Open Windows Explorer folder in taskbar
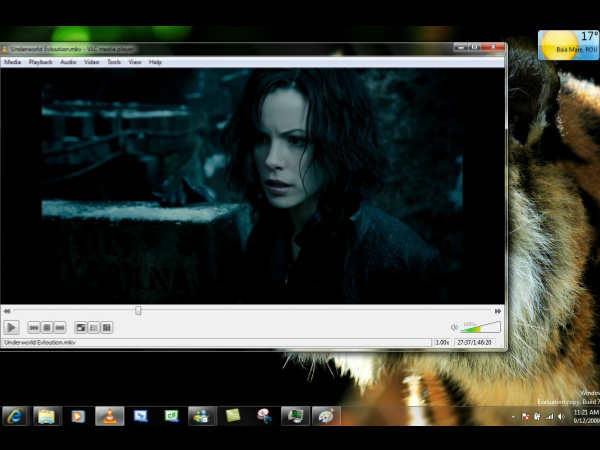This screenshot has height=450, width=600. click(x=47, y=415)
